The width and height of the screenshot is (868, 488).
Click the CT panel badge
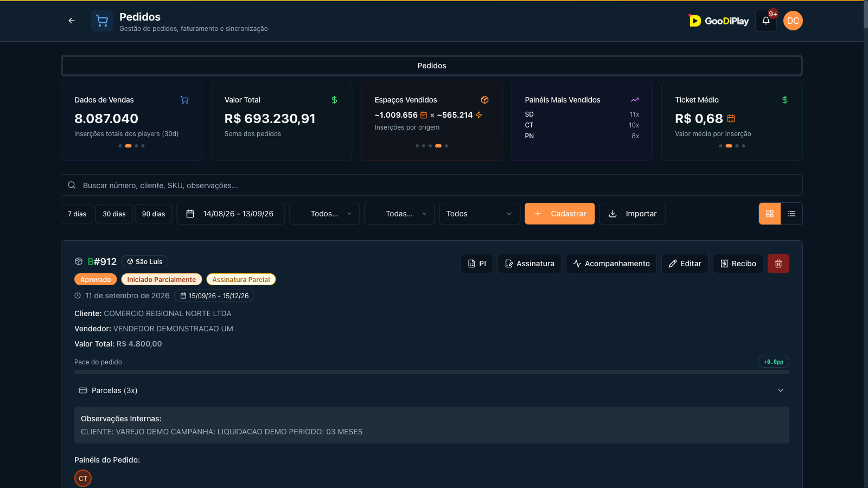(x=83, y=478)
